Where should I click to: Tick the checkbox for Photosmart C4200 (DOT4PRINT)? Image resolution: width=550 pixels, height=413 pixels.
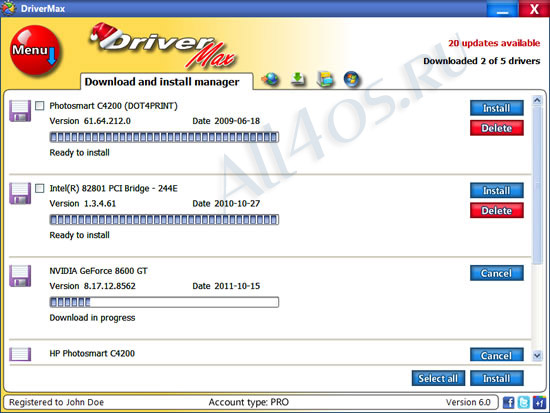pos(40,106)
